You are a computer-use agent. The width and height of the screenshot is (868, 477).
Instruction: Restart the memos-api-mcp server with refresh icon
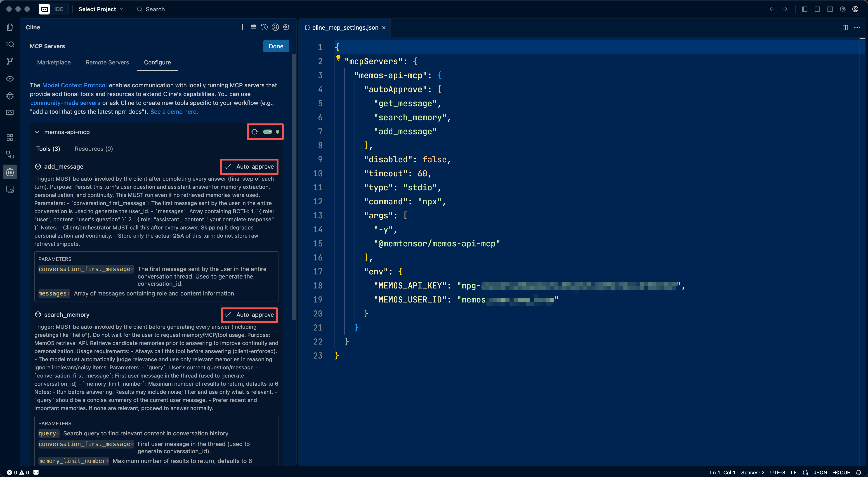coord(255,132)
